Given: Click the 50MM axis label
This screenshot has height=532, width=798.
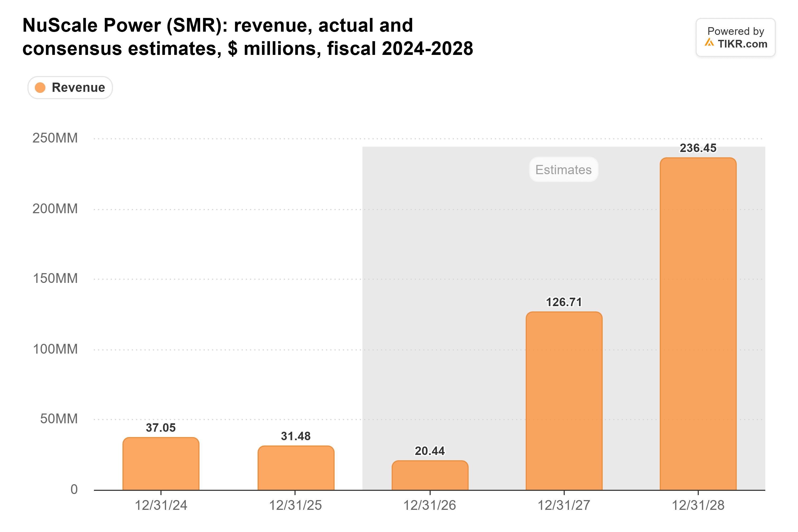Looking at the screenshot, I should click(x=59, y=419).
